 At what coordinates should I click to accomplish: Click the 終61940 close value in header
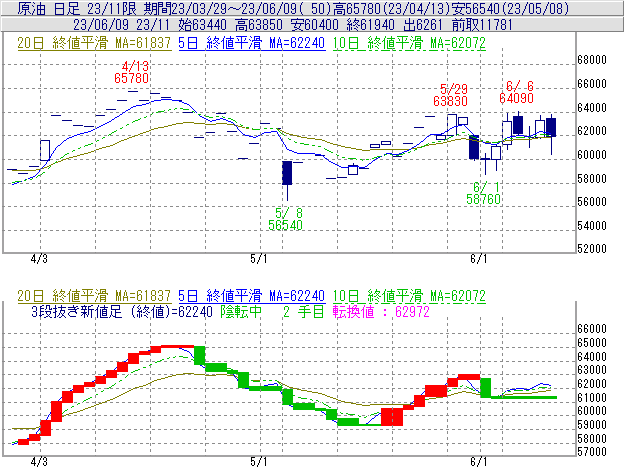pyautogui.click(x=371, y=25)
